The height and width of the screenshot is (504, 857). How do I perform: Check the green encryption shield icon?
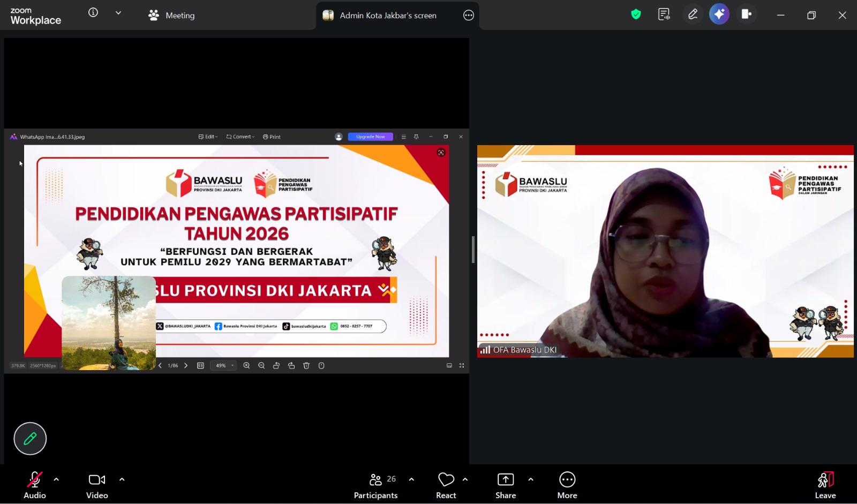(x=636, y=14)
